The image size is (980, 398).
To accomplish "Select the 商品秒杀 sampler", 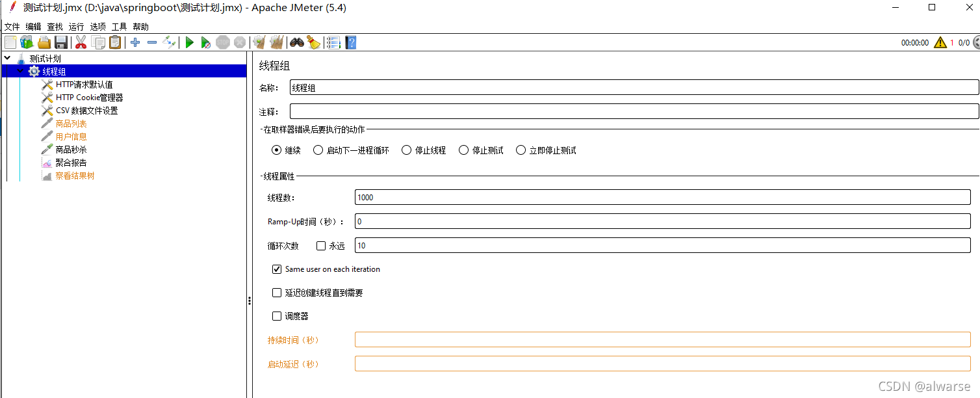I will click(x=71, y=150).
